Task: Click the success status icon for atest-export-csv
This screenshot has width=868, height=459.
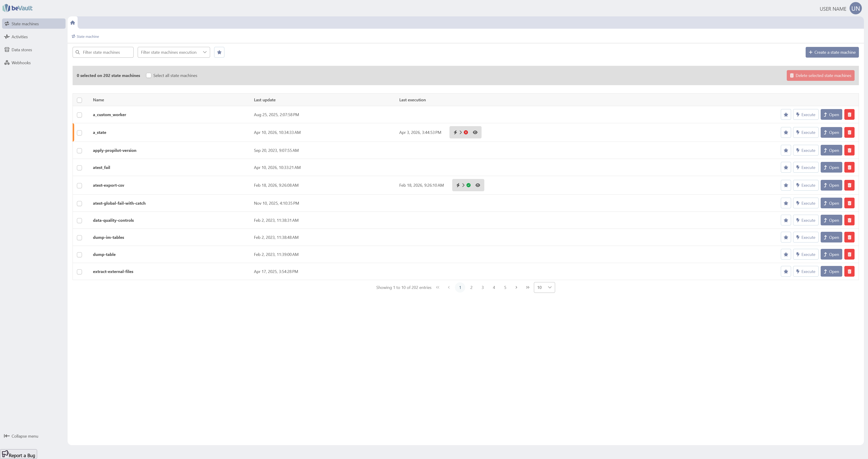Action: (468, 185)
